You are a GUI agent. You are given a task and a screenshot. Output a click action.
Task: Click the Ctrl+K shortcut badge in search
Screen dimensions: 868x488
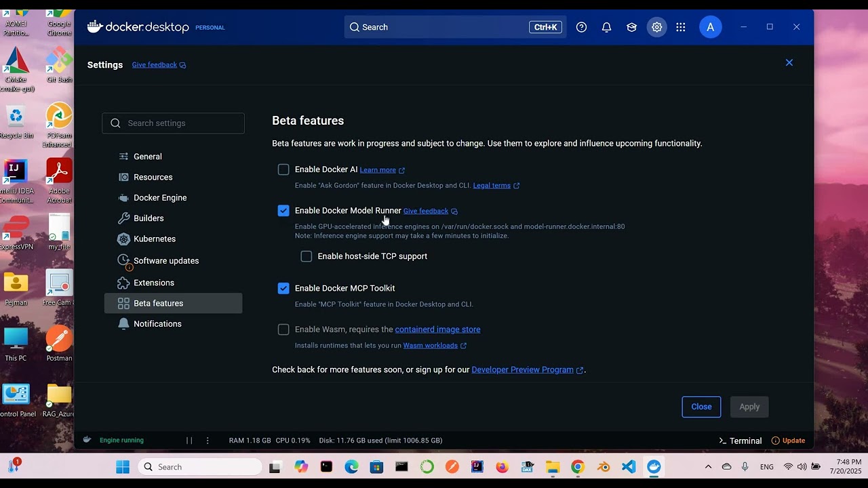tap(545, 27)
